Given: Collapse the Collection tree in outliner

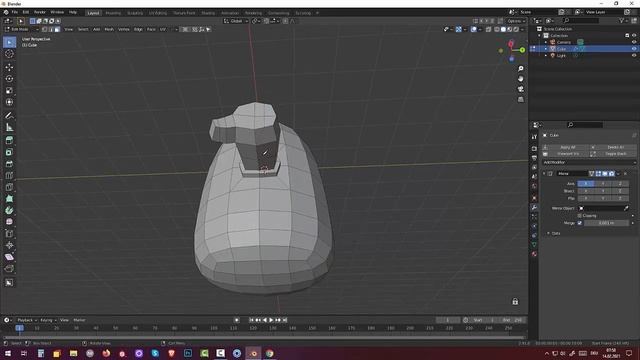Looking at the screenshot, I should pos(540,36).
